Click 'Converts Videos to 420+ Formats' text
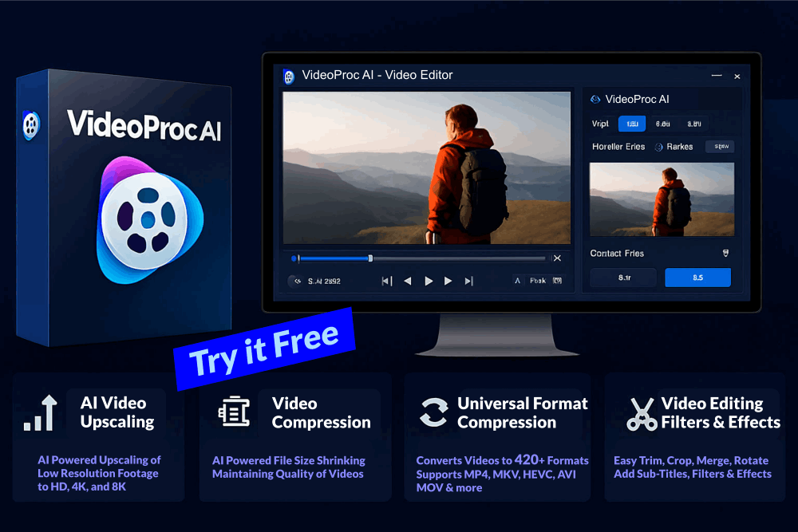The width and height of the screenshot is (798, 532). point(502,460)
